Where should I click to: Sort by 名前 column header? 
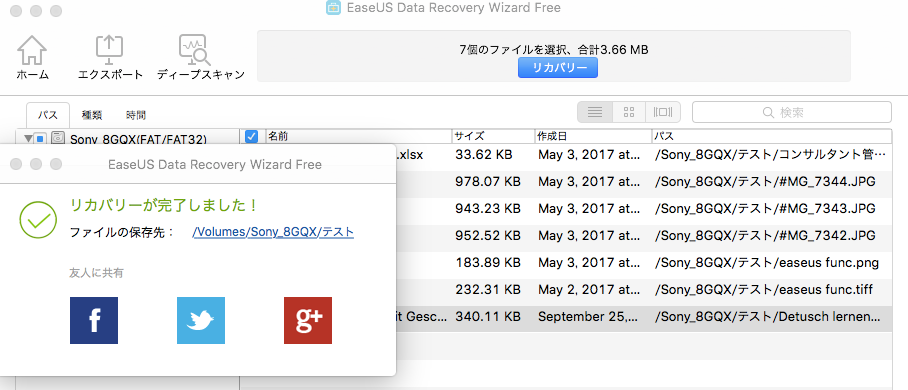[358, 137]
